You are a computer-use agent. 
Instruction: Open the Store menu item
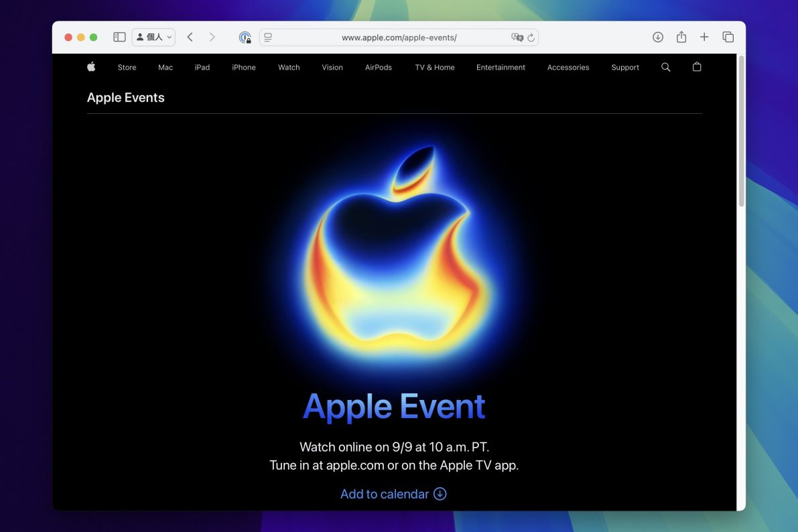(127, 68)
